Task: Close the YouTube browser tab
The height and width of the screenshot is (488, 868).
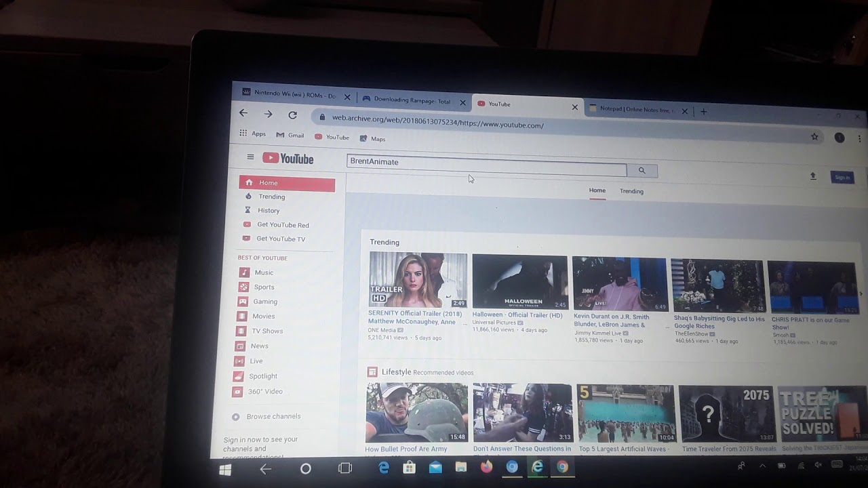Action: click(x=575, y=107)
